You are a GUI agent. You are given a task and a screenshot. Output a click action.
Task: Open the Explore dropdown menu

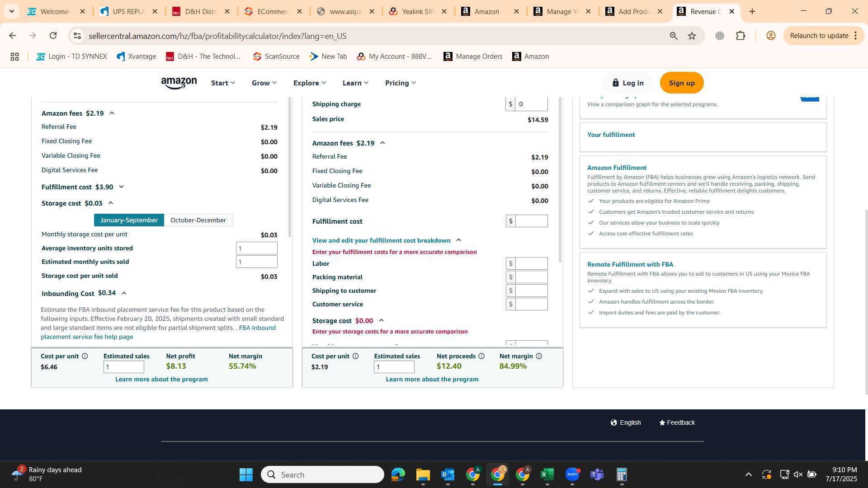pos(310,83)
